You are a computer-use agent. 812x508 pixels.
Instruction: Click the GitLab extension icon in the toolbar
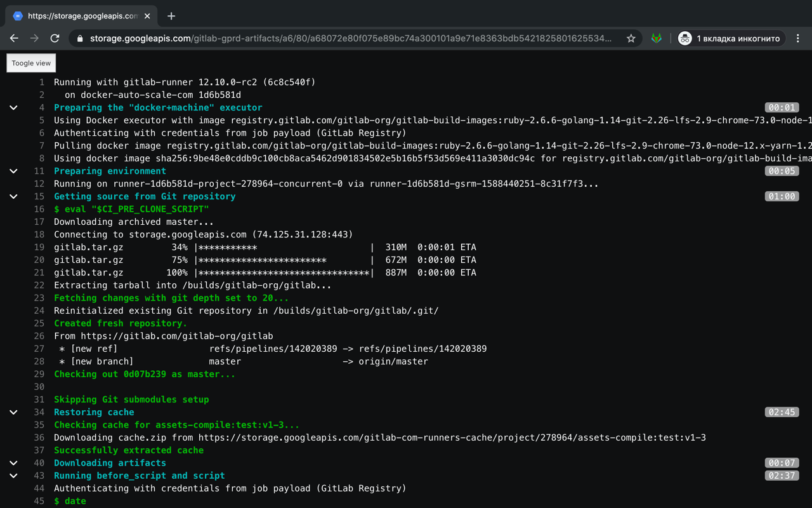tap(656, 38)
